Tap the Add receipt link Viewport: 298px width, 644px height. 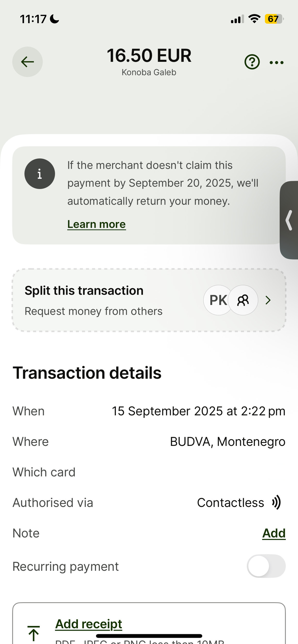[88, 624]
